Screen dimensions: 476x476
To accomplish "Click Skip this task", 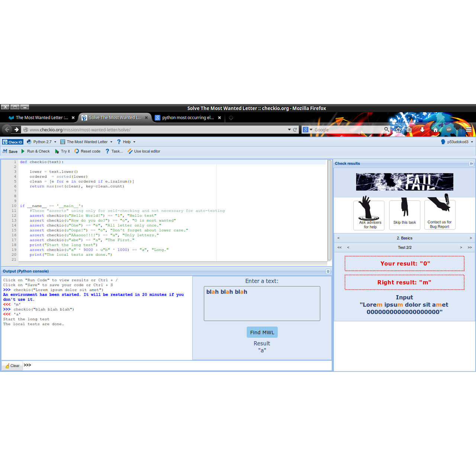I will click(x=405, y=215).
